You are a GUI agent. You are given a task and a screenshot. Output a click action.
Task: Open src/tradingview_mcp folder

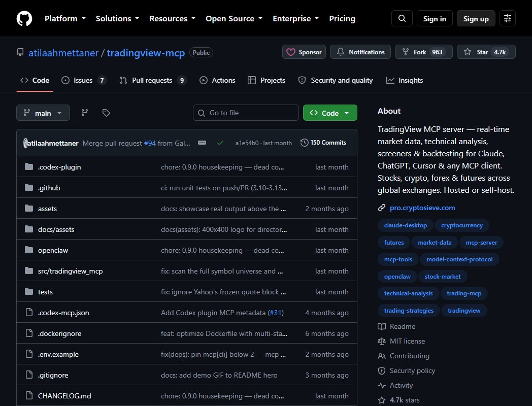click(x=70, y=271)
